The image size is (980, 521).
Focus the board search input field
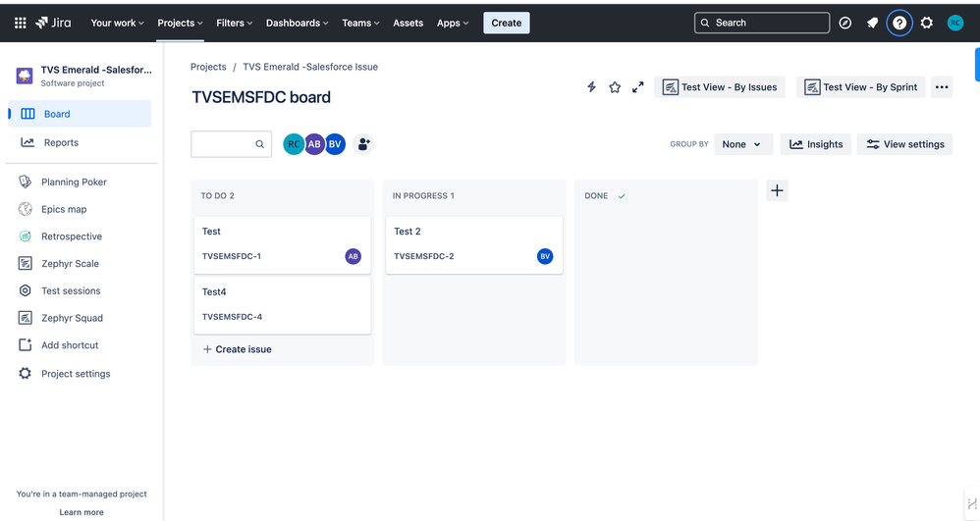tap(231, 144)
